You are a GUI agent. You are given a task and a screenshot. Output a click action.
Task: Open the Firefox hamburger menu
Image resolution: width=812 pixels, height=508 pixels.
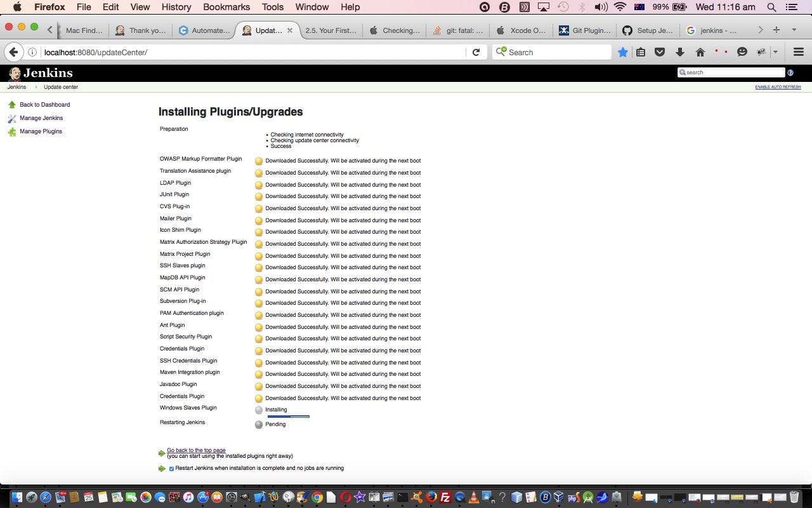(x=799, y=52)
